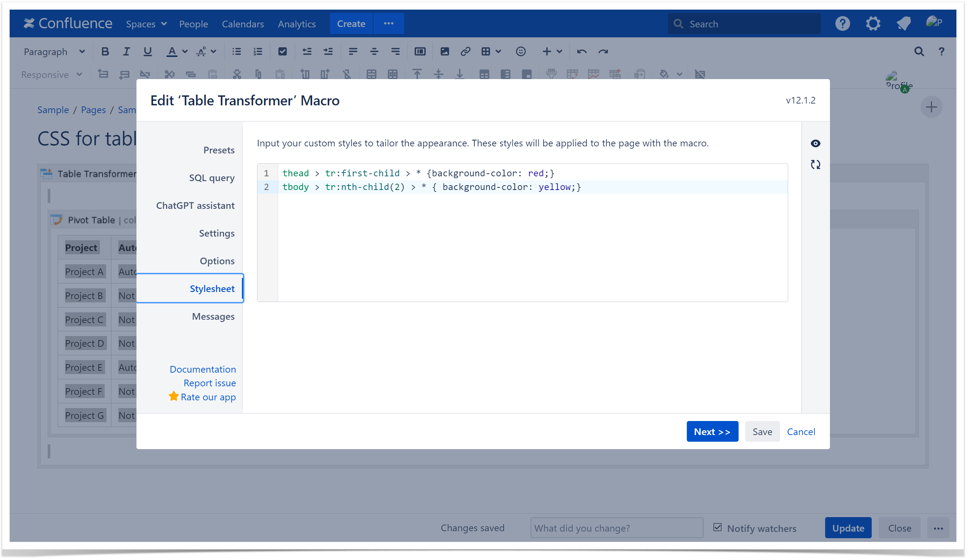Click the refresh arrows icon below eye

815,164
